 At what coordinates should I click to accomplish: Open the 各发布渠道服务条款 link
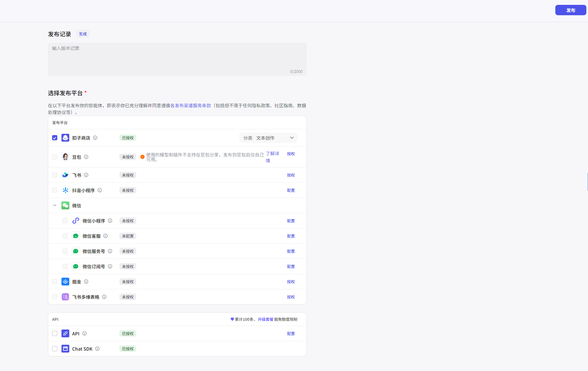click(191, 106)
